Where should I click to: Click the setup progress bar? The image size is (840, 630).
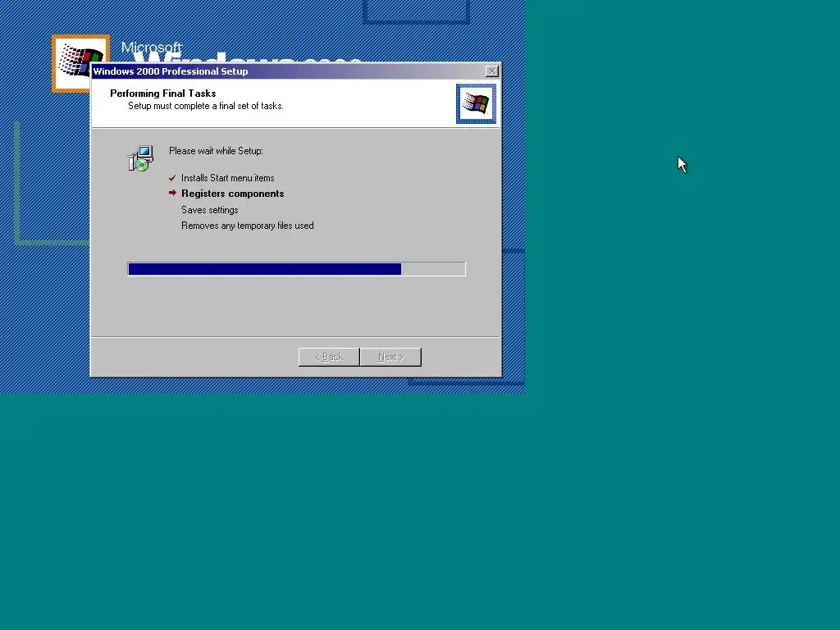point(296,269)
